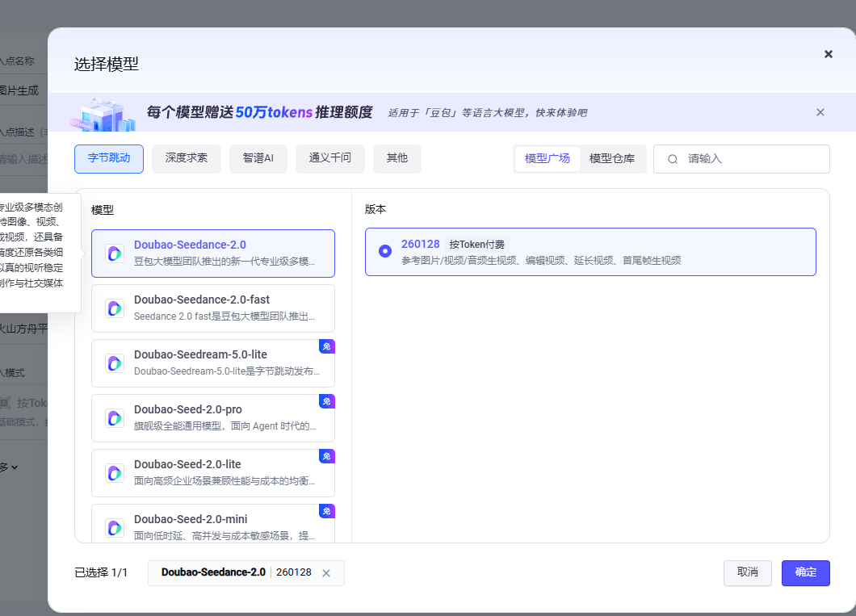
Task: Close the 选择模型 dialog
Action: tap(828, 54)
